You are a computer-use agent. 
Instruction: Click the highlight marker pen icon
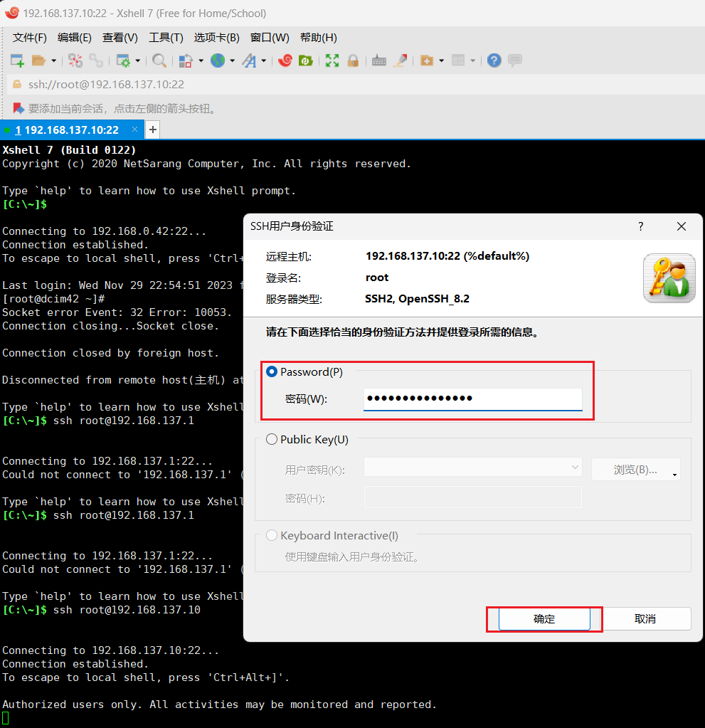pyautogui.click(x=400, y=60)
